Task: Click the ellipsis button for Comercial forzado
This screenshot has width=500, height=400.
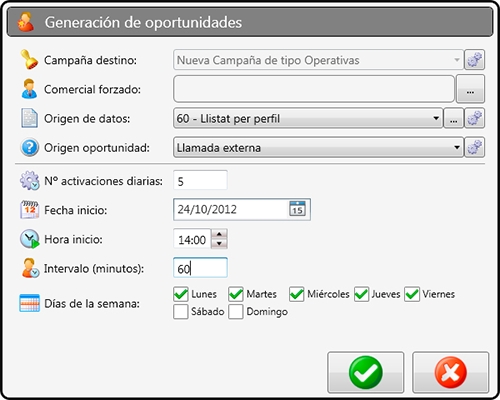Action: (470, 89)
